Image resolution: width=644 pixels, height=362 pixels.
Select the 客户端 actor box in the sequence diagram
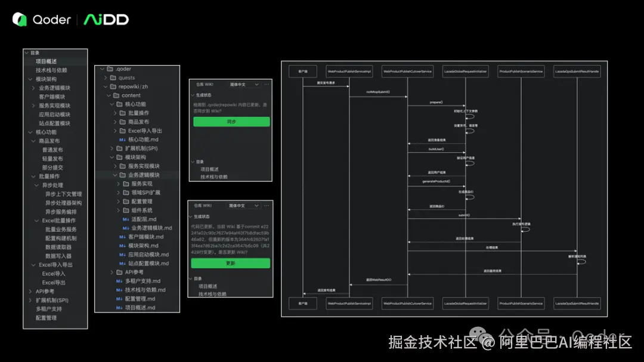302,70
